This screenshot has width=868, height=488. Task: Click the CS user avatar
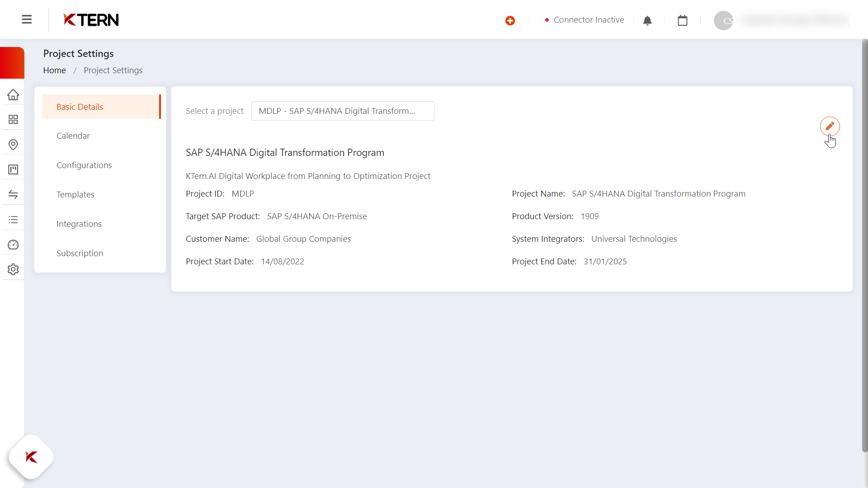pyautogui.click(x=723, y=20)
